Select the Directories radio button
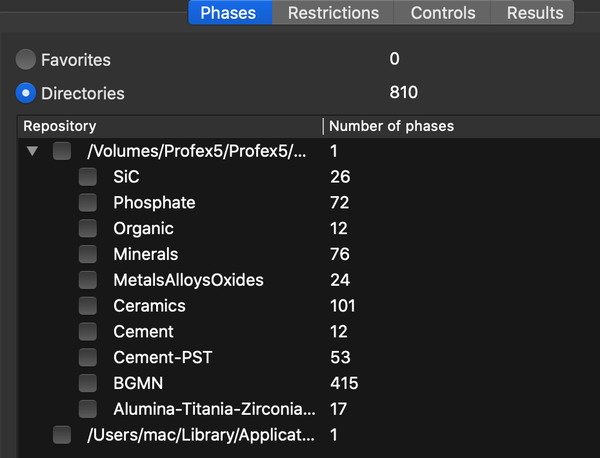 tap(27, 93)
